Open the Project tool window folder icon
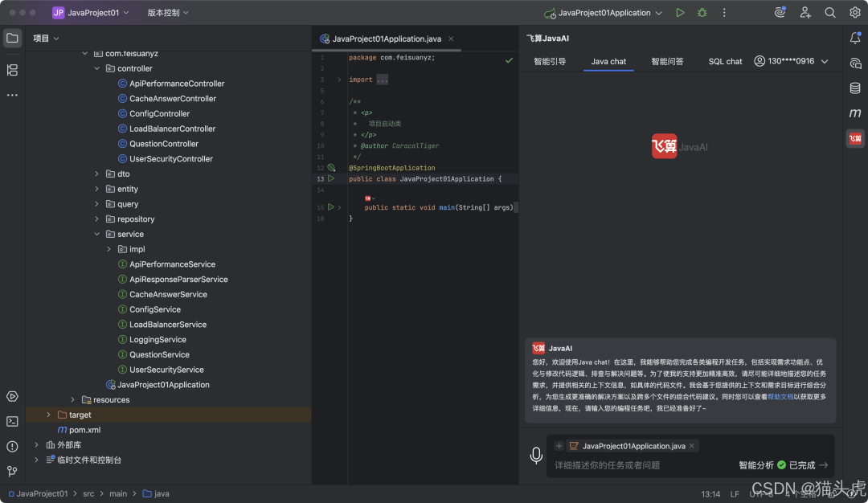 tap(12, 39)
